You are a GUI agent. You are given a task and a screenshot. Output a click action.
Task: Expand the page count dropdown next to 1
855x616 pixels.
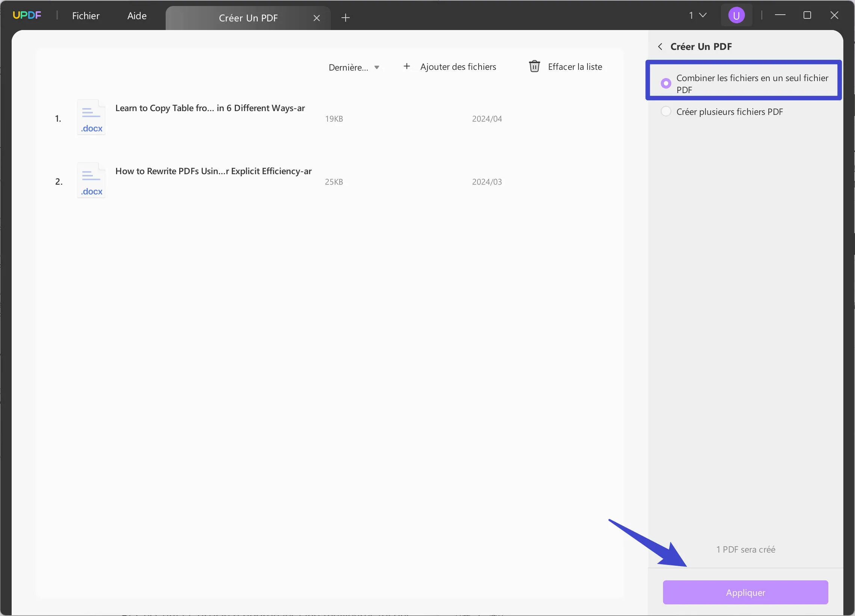coord(703,15)
